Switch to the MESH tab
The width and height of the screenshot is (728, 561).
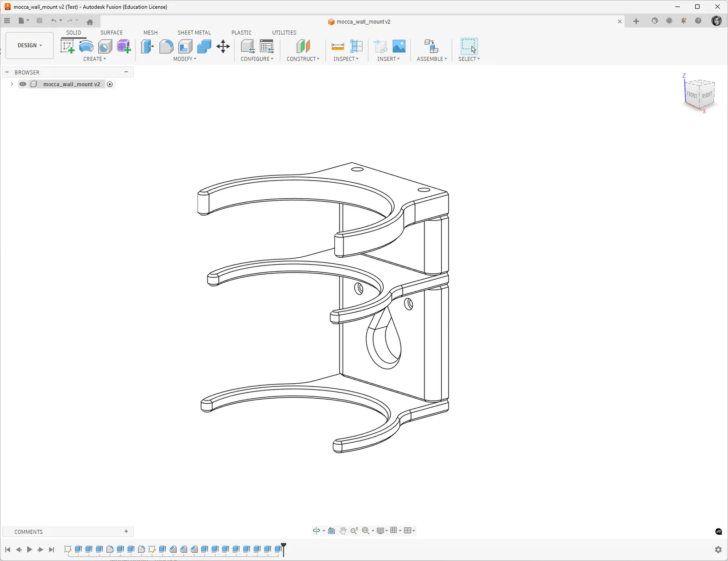point(151,33)
